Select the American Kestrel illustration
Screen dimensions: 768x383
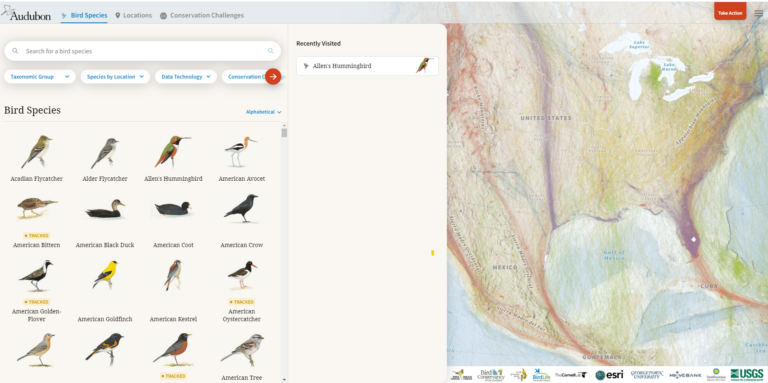pyautogui.click(x=173, y=275)
